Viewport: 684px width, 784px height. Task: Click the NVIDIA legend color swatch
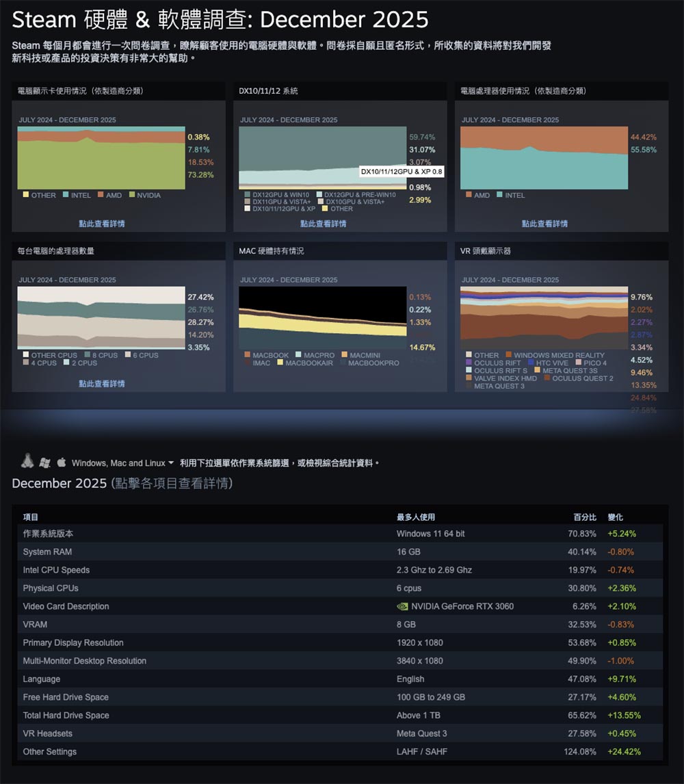click(131, 196)
